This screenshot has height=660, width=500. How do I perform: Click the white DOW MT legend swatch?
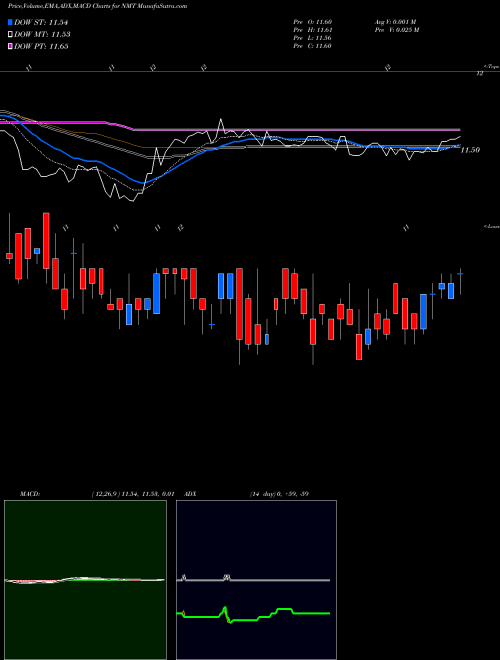click(x=10, y=35)
